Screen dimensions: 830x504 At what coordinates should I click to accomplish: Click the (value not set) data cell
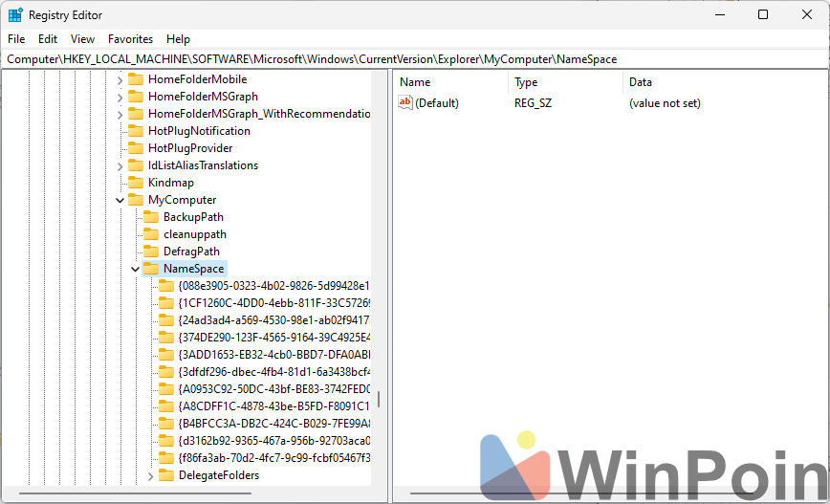(665, 103)
